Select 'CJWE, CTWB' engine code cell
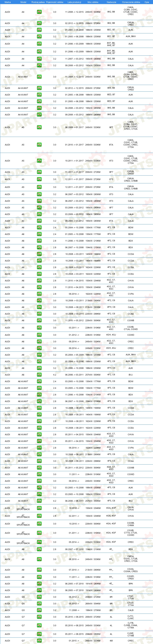 (131, 634)
